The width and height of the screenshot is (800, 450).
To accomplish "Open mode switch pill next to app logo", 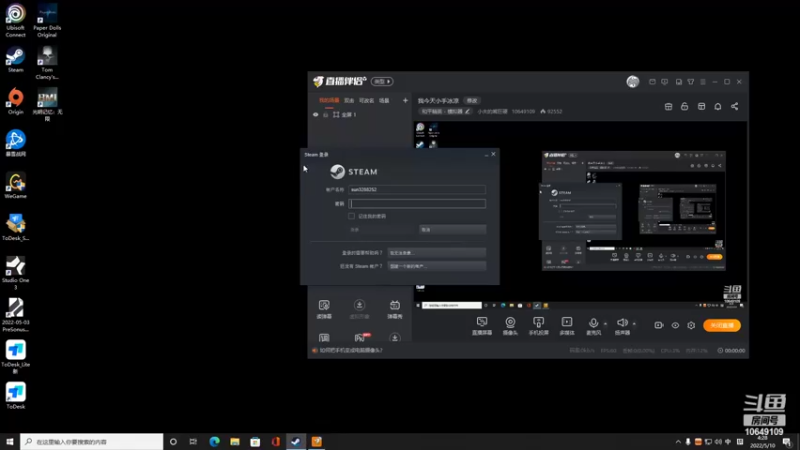I will tap(382, 82).
